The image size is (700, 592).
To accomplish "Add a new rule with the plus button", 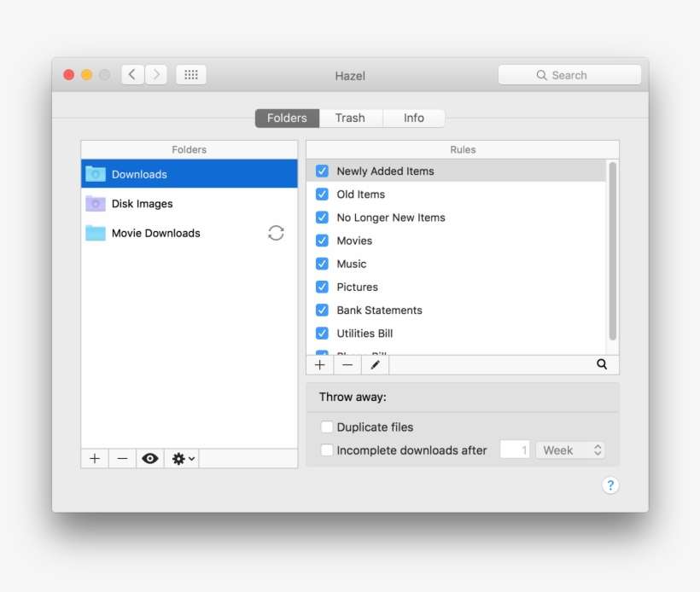I will (320, 364).
